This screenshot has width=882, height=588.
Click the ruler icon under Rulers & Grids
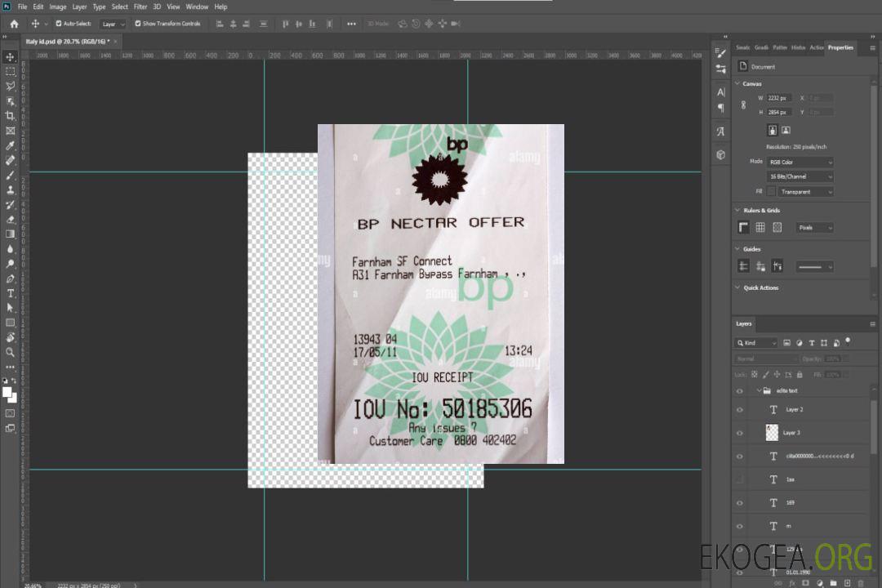(x=743, y=228)
